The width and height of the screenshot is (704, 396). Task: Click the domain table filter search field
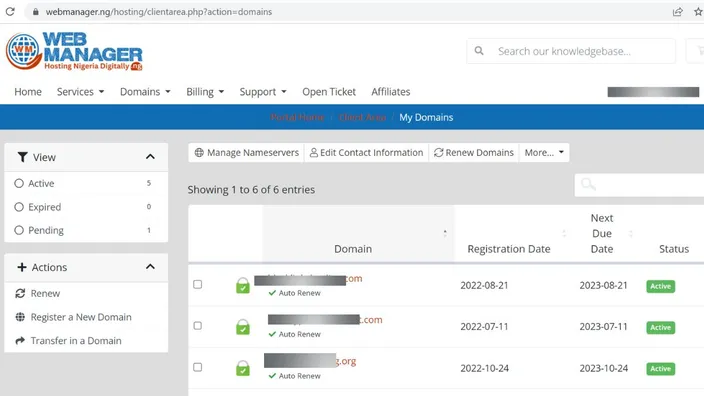639,185
